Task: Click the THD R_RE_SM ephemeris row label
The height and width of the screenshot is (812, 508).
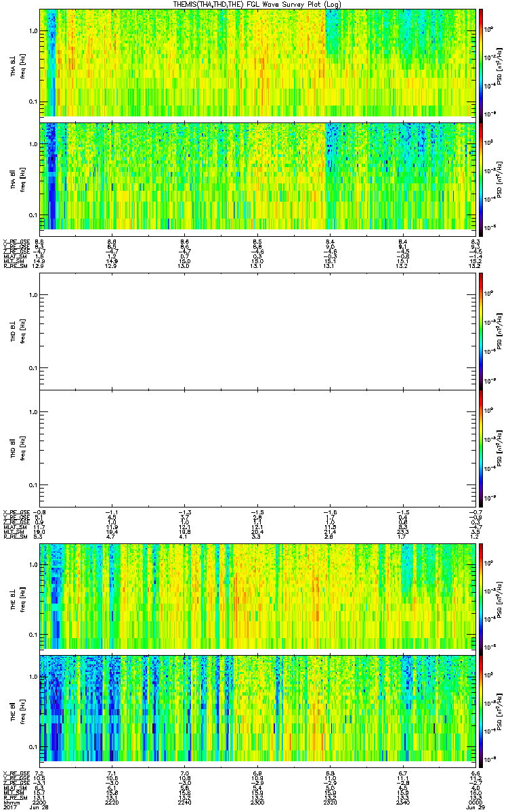Action: click(x=14, y=537)
